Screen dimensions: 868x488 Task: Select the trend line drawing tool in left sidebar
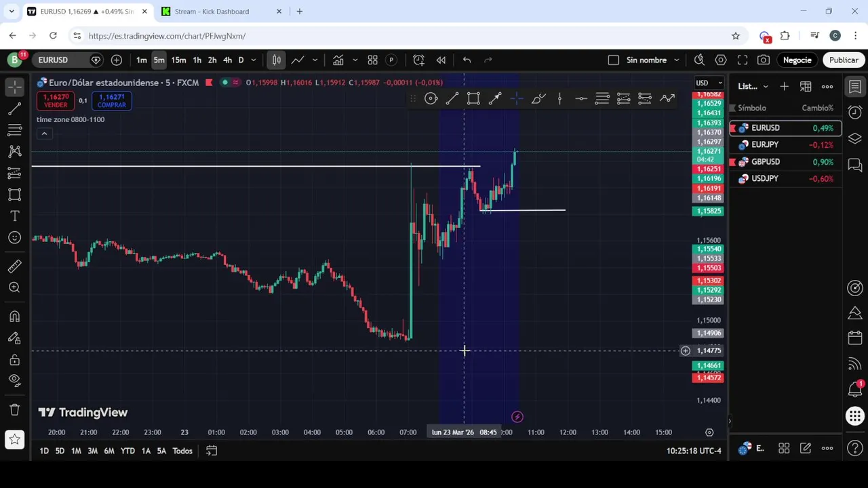coord(14,108)
